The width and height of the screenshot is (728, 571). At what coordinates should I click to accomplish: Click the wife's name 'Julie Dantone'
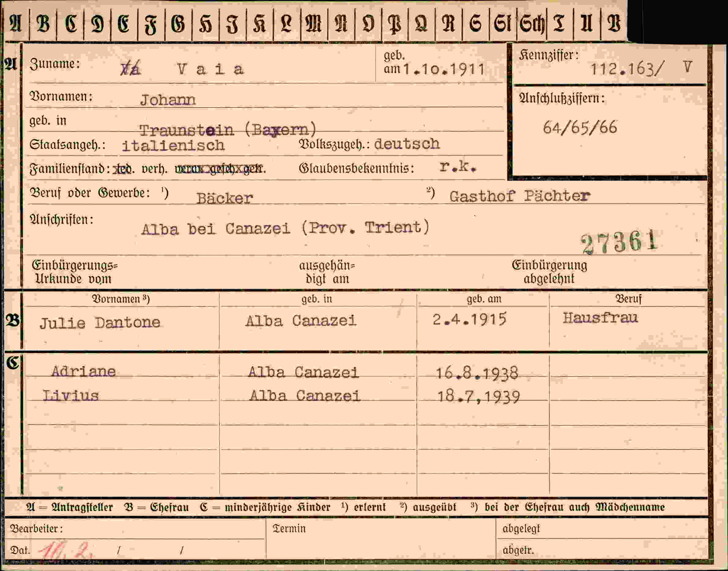point(100,323)
